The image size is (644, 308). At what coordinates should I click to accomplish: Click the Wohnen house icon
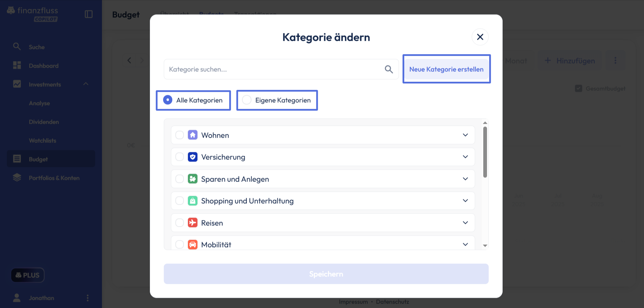point(193,135)
